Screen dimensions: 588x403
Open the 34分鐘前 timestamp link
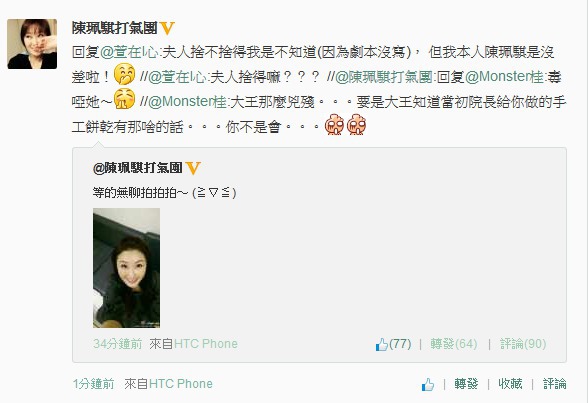(118, 344)
